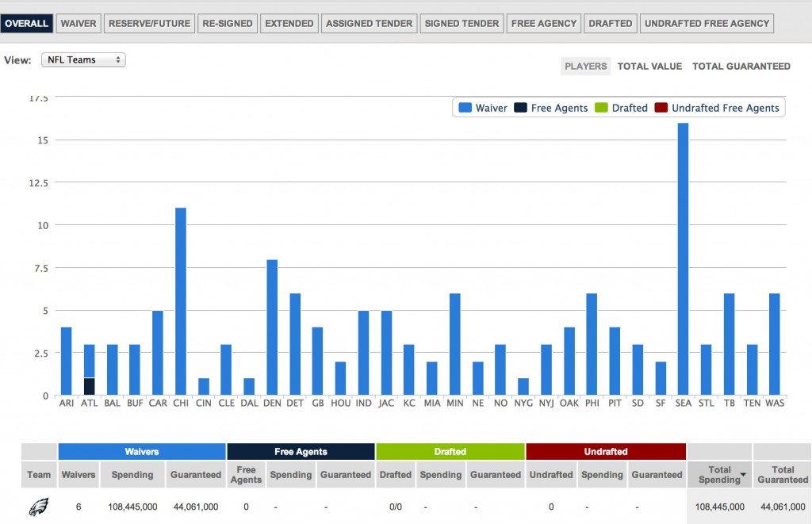Image resolution: width=812 pixels, height=524 pixels.
Task: Show chart by Total Guaranteed
Action: pyautogui.click(x=741, y=67)
